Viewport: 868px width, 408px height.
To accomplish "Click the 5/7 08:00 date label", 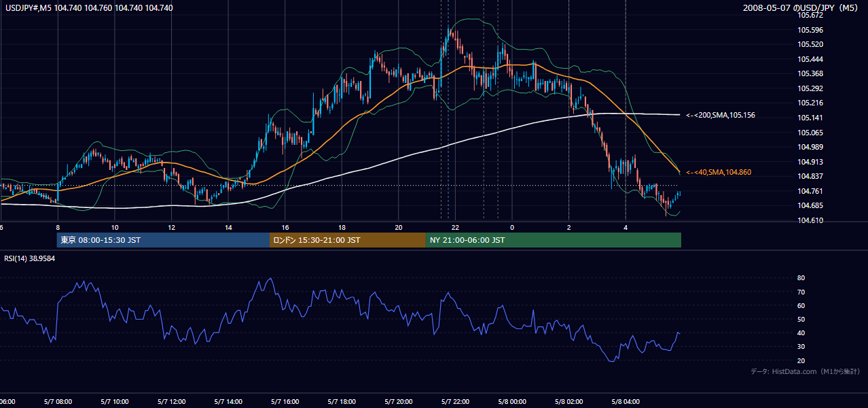I will point(58,401).
